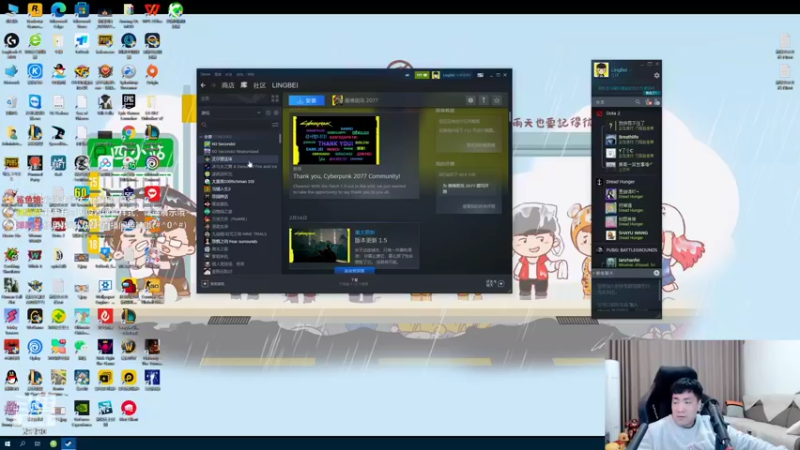Click the recent-activity clock icon in library
800x450 pixels.
268,113
